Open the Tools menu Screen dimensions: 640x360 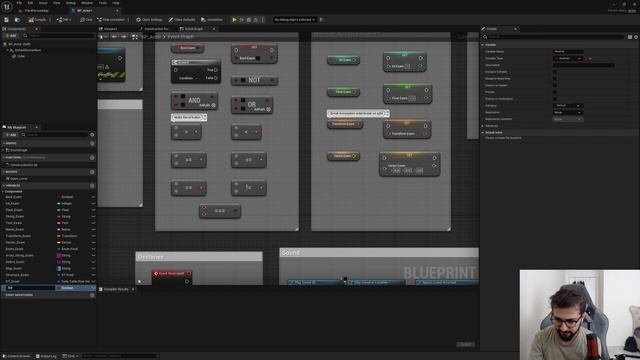pos(103,3)
